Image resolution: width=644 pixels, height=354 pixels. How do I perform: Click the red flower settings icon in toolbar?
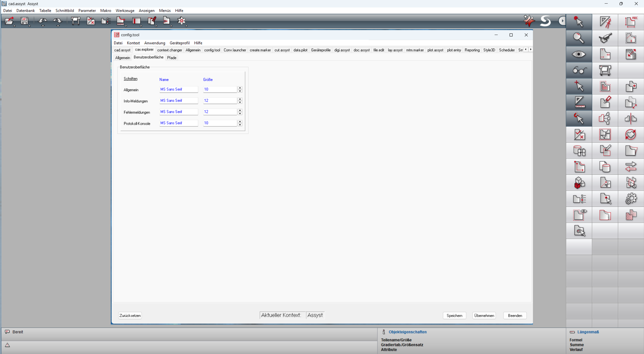182,21
